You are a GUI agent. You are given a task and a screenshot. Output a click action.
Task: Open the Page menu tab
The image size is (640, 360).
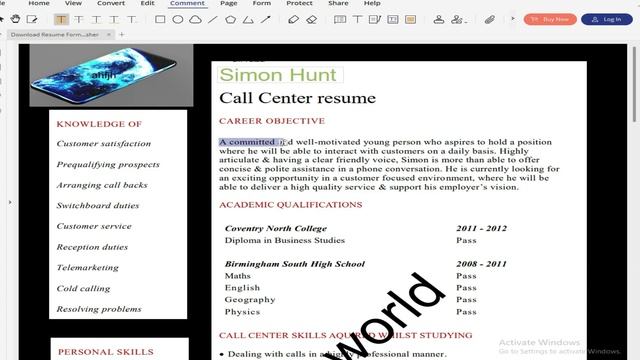229,3
